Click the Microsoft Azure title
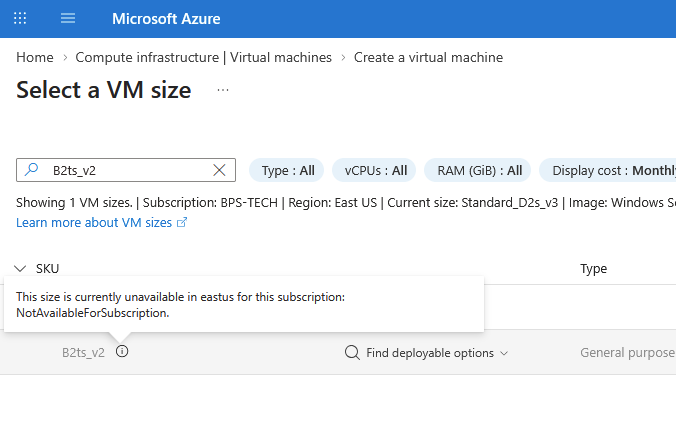The image size is (676, 423). 166,19
